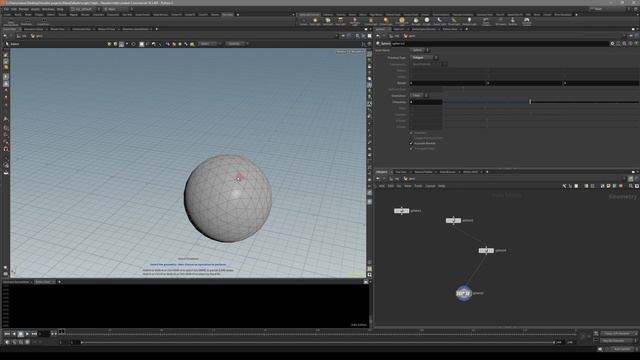Image resolution: width=640 pixels, height=360 pixels.
Task: Open the Help menu in the main menu bar
Action: pos(60,9)
